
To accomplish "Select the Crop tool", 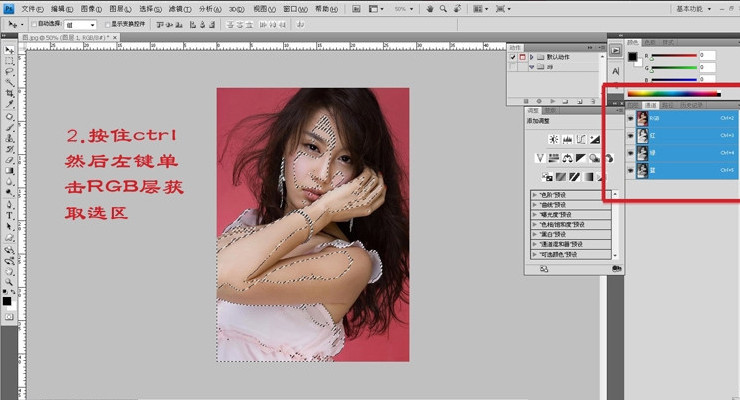I will coord(9,94).
